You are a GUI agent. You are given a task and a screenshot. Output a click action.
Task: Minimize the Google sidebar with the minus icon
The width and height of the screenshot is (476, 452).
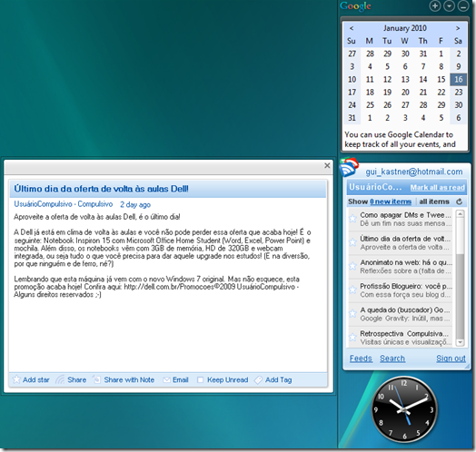pyautogui.click(x=463, y=5)
